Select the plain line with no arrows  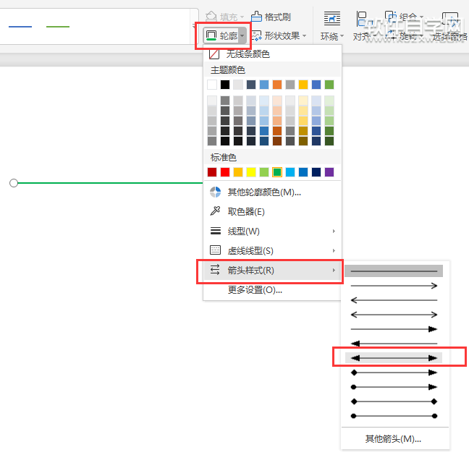coord(394,271)
